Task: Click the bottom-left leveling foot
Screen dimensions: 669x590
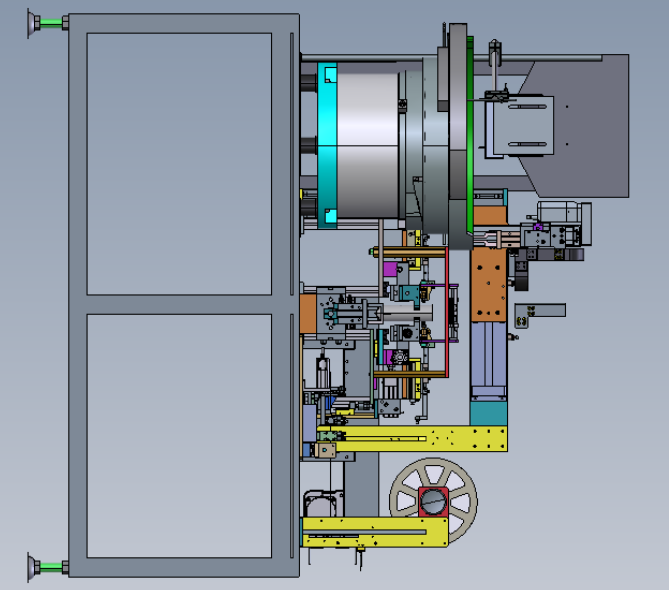Action: tap(48, 567)
